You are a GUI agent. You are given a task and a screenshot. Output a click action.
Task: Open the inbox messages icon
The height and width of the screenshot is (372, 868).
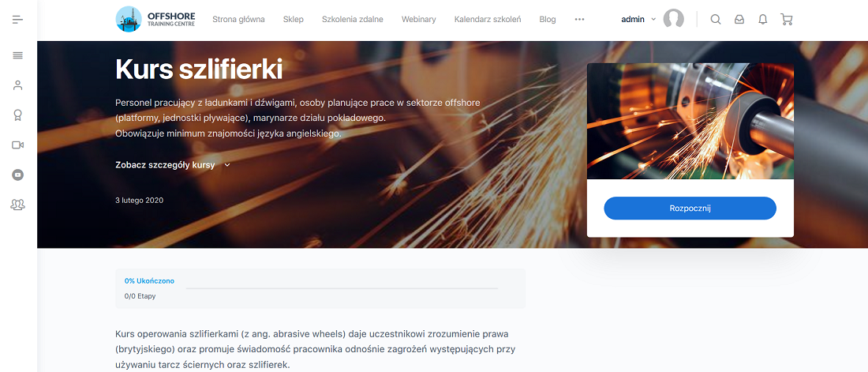tap(739, 20)
